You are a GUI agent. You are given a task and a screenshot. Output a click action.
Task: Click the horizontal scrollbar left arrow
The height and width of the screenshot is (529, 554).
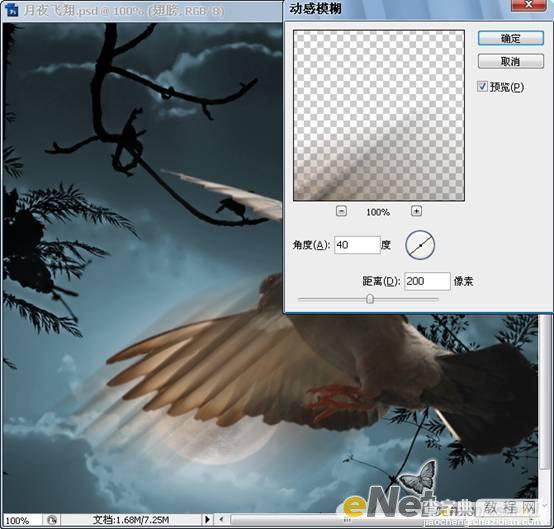pyautogui.click(x=221, y=519)
